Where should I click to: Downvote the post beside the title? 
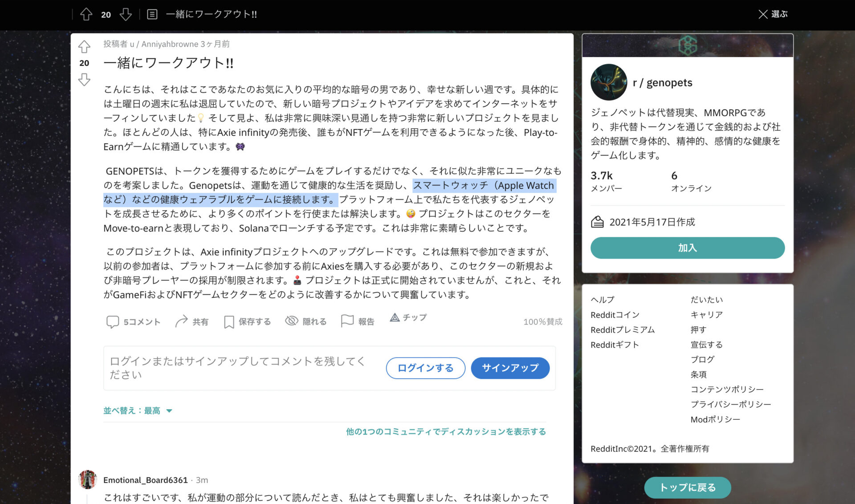tap(84, 80)
